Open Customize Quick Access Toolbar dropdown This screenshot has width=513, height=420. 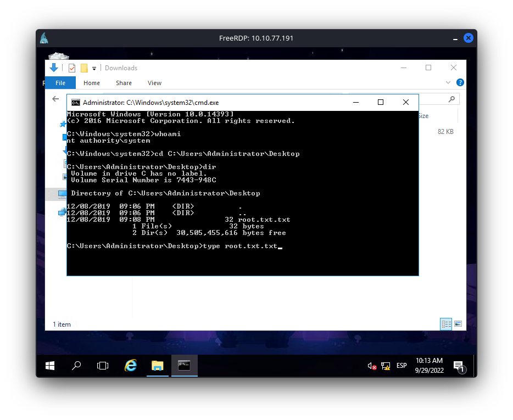click(94, 69)
